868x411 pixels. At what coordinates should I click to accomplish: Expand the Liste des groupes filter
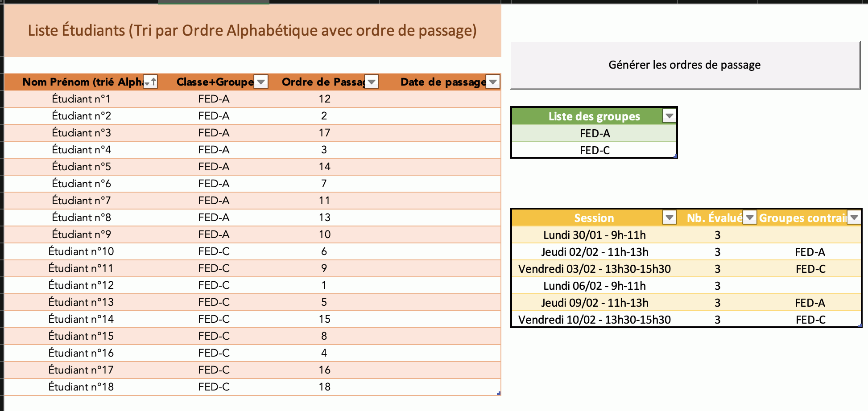[x=669, y=116]
